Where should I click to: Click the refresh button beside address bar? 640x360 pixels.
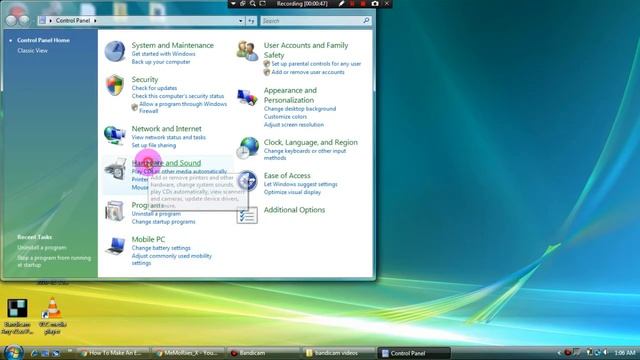(x=251, y=20)
